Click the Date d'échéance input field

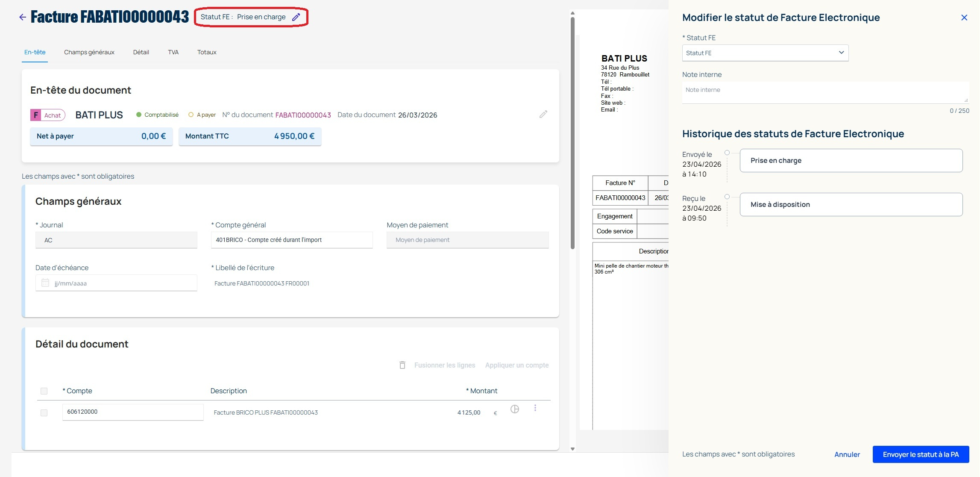click(116, 283)
